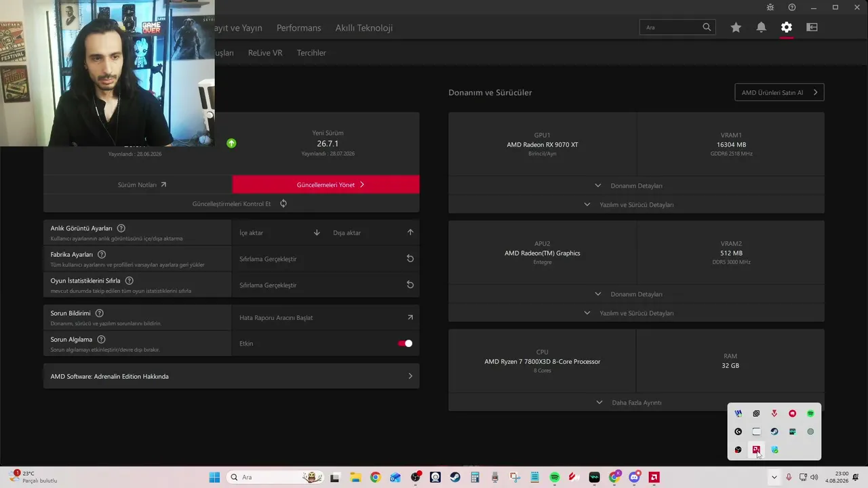The height and width of the screenshot is (488, 868).
Task: Click the Windows Security shield tray icon
Action: (x=774, y=449)
